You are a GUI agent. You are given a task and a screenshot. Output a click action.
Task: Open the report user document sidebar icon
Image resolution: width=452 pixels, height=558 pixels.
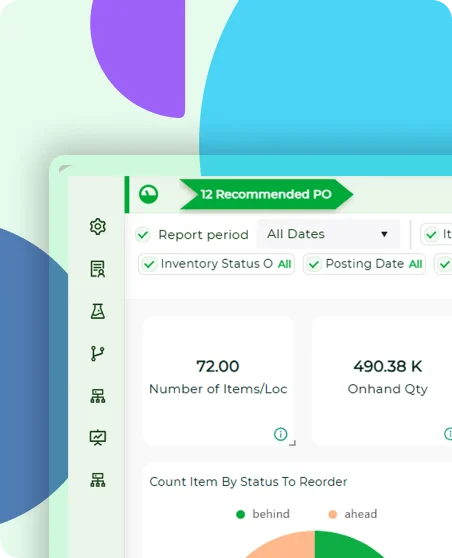coord(98,269)
